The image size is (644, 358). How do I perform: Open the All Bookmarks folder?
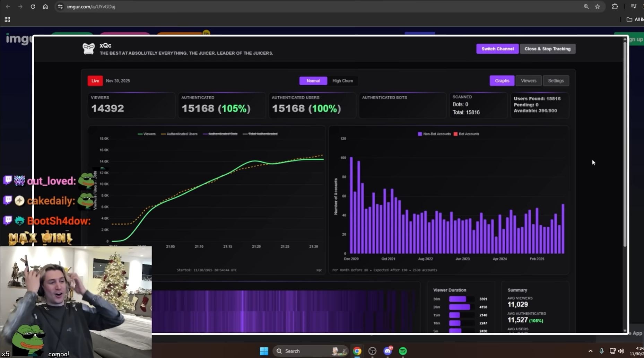634,20
